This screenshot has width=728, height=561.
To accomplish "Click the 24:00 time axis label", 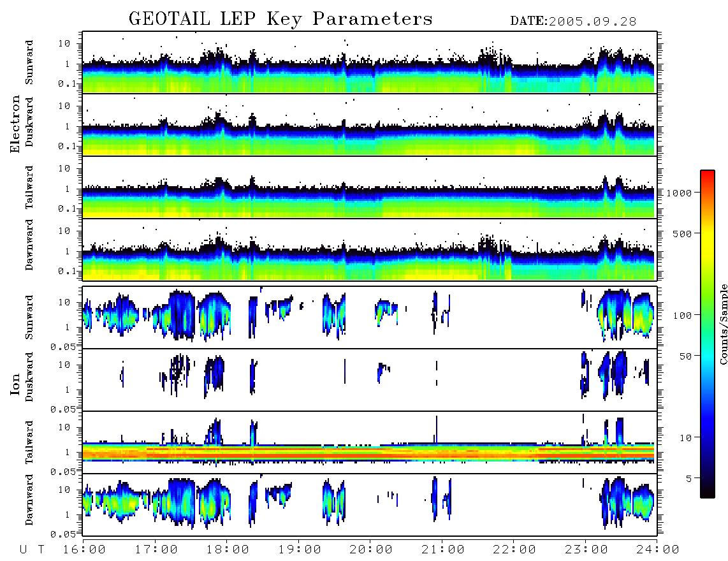I will (658, 550).
